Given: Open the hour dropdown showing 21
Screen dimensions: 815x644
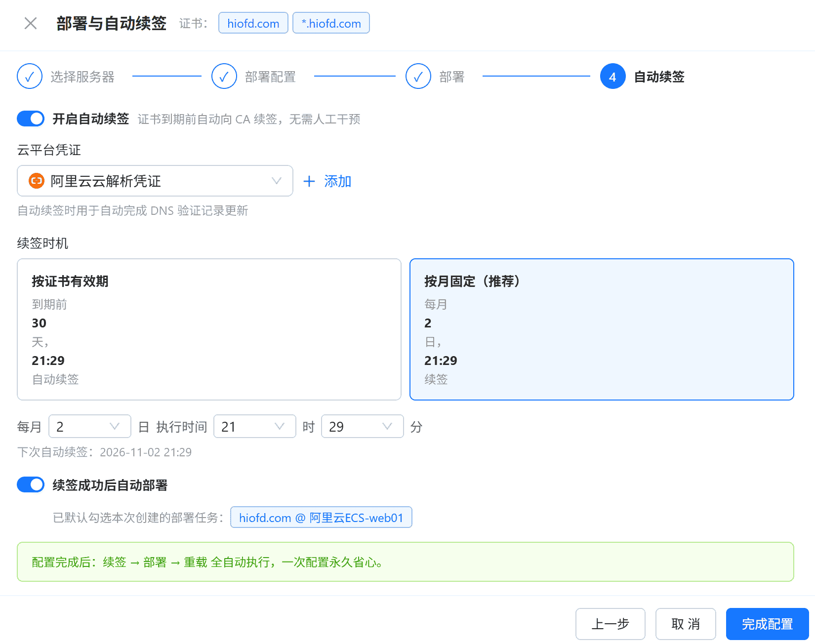Looking at the screenshot, I should click(255, 426).
